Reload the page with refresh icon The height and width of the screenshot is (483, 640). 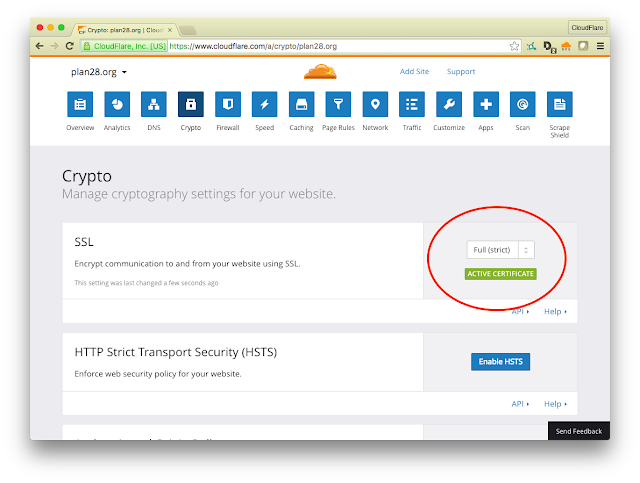coord(70,46)
